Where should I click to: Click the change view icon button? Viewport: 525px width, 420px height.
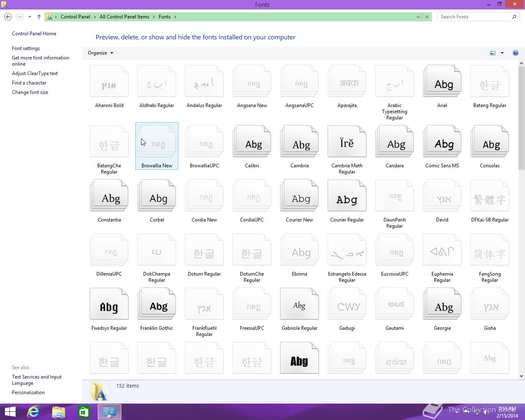click(493, 53)
